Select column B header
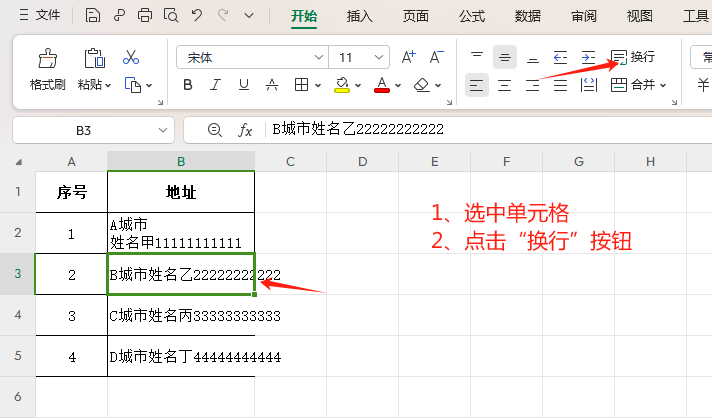Viewport: 712px width, 418px height. pyautogui.click(x=181, y=162)
